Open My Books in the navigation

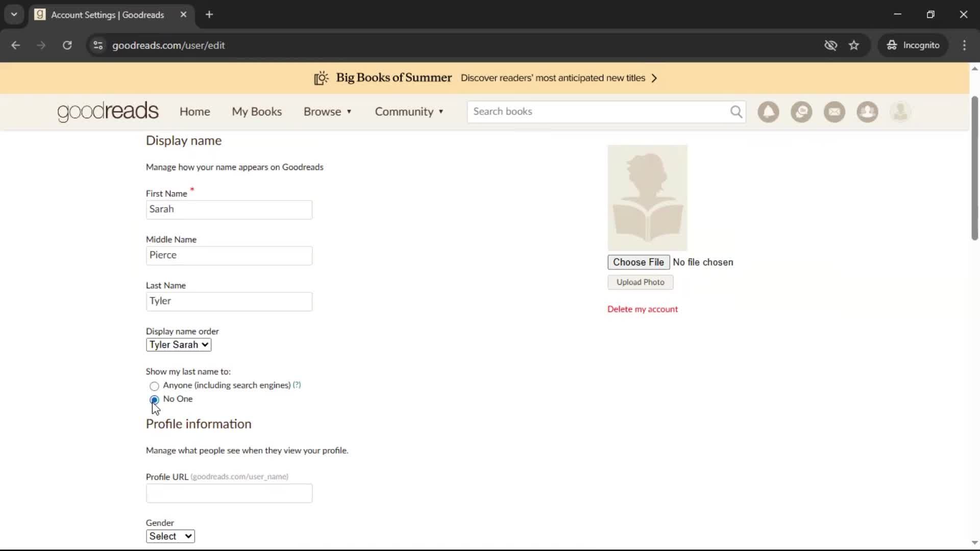coord(257,112)
